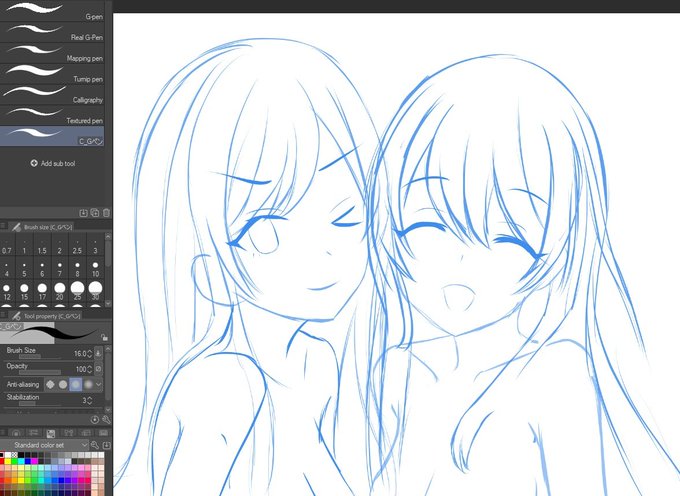Open the Standard color set dropdown
The height and width of the screenshot is (496, 680).
pos(45,445)
